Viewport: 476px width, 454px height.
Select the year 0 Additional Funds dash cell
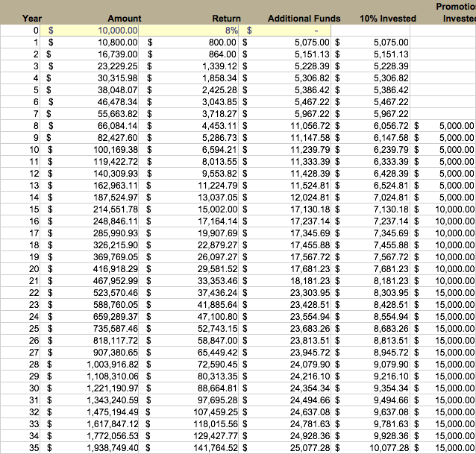285,31
